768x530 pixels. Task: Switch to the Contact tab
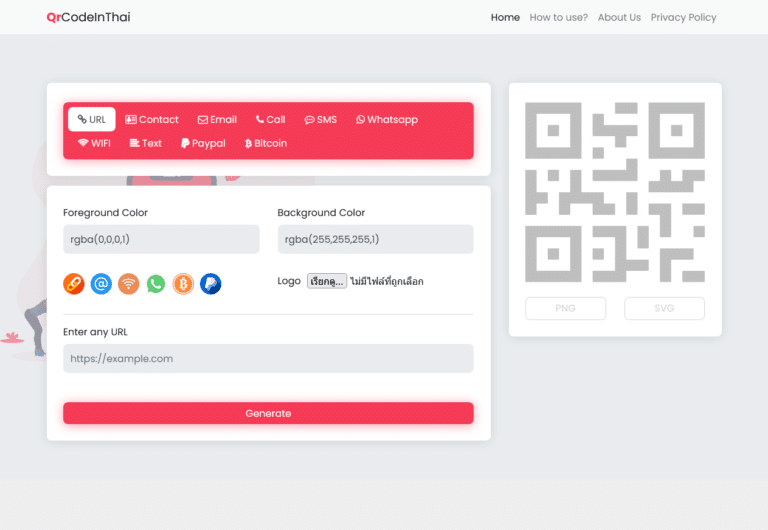coord(152,120)
